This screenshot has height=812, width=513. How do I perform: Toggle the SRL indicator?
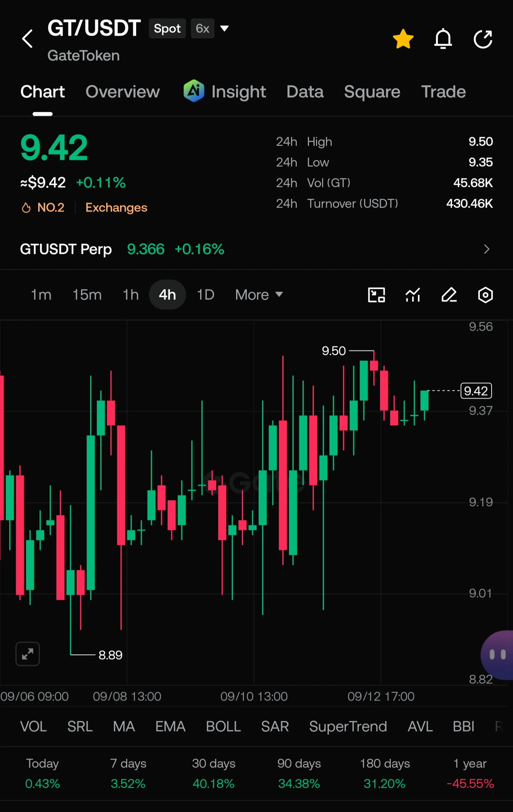80,727
